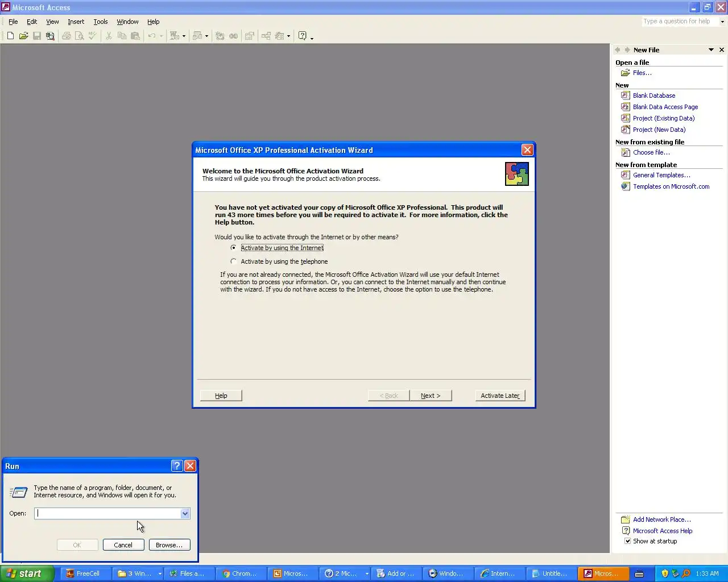The height and width of the screenshot is (582, 728).
Task: Click the Back arrow in New File pane
Action: click(618, 50)
